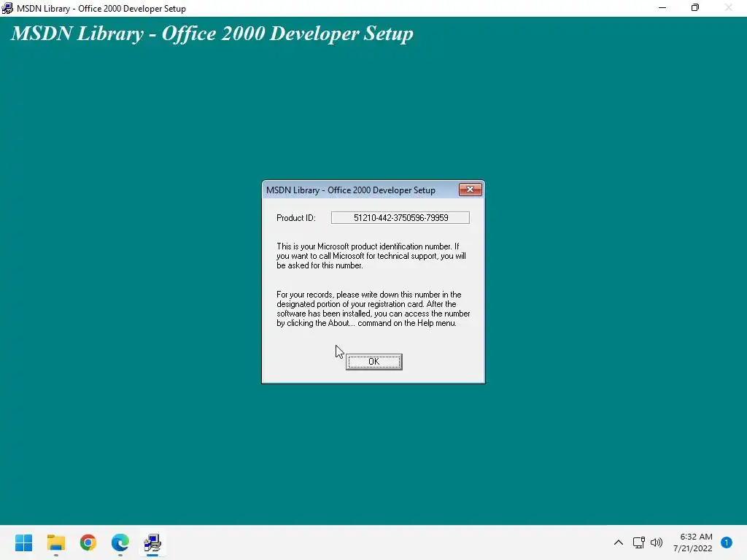Click the 'For your records' paragraph
Image resolution: width=747 pixels, height=560 pixels.
(x=373, y=308)
